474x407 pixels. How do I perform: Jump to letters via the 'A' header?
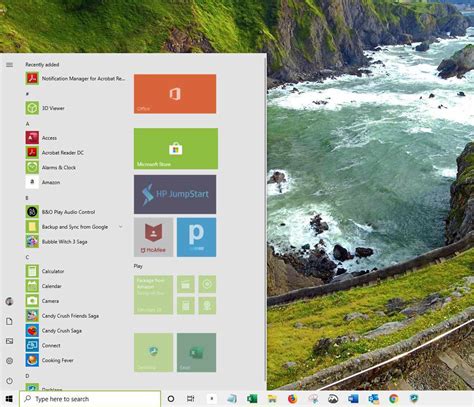tap(27, 124)
